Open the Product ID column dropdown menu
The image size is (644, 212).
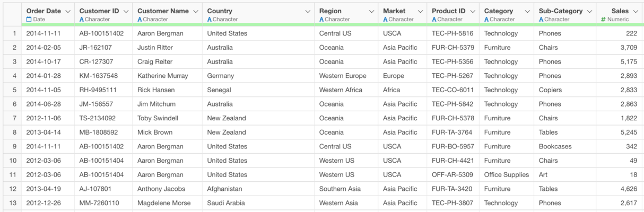(x=473, y=11)
